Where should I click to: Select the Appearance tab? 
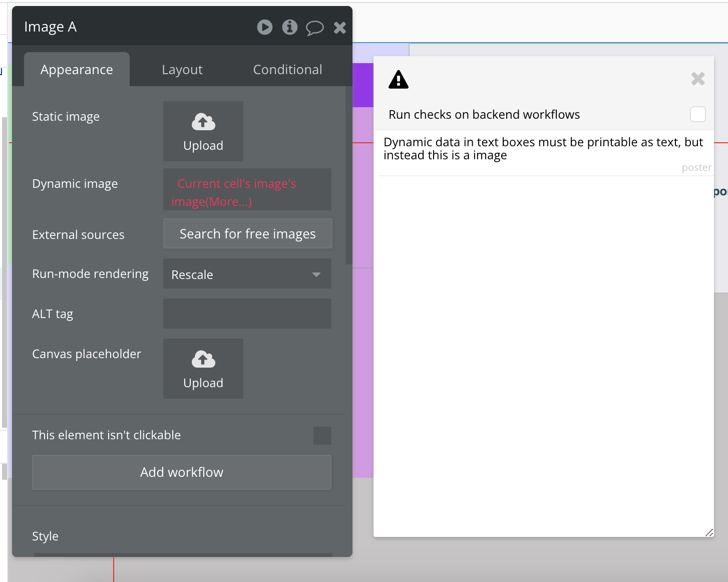pos(77,70)
